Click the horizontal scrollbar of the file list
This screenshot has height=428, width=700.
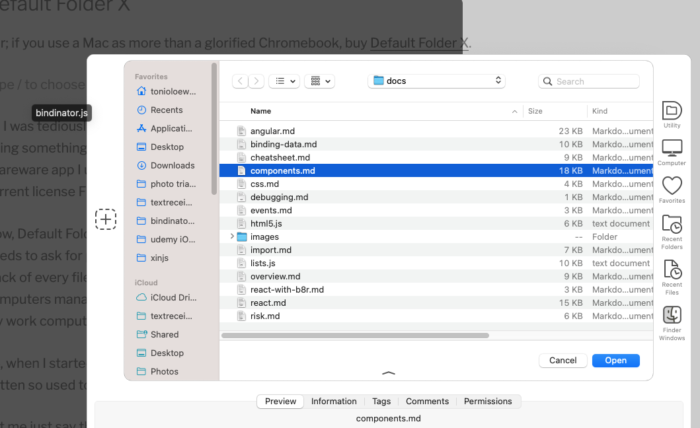tap(355, 335)
